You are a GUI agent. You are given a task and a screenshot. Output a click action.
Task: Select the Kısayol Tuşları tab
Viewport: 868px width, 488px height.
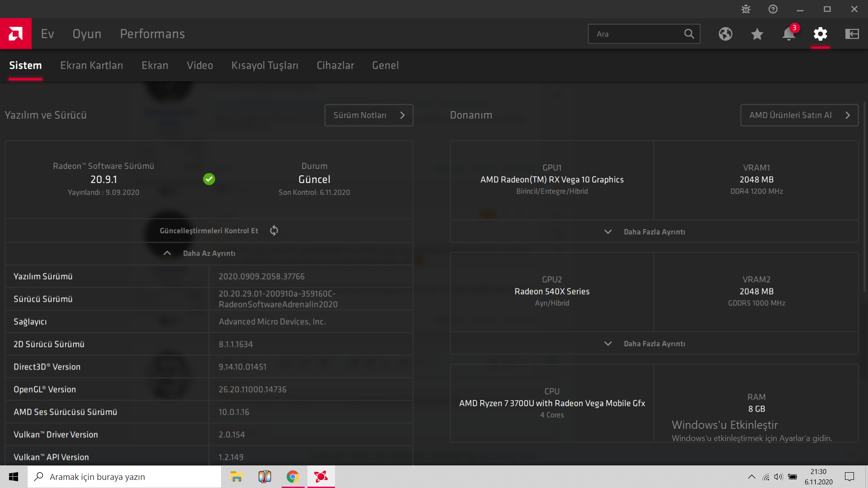[x=265, y=66]
